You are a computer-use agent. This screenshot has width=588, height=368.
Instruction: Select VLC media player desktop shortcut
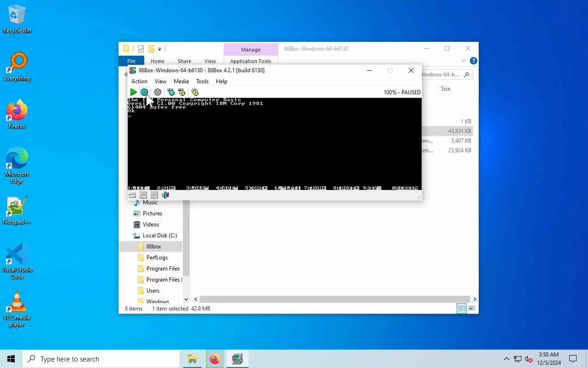click(17, 309)
